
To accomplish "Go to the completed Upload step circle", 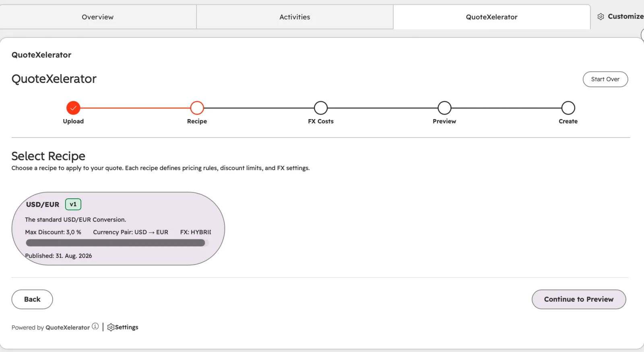I will (x=73, y=108).
